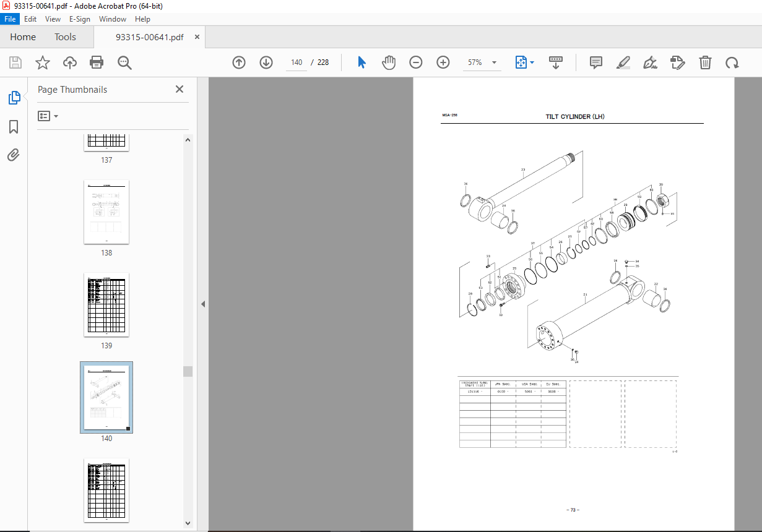Upload file to cloud icon

click(70, 62)
